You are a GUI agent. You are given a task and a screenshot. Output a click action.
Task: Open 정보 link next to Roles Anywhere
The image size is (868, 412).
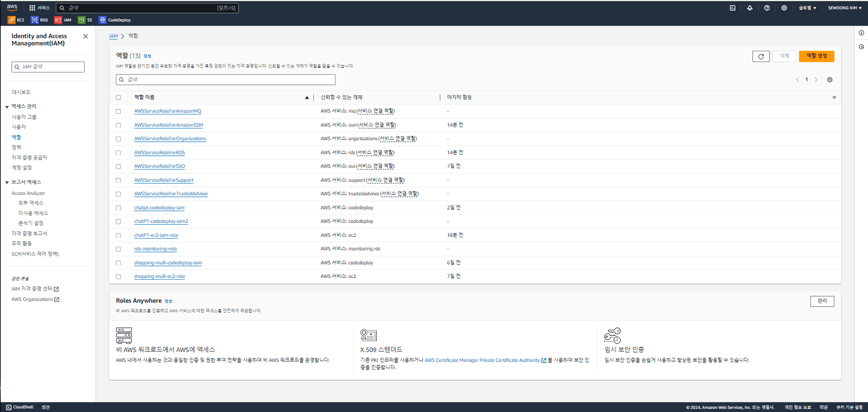click(x=168, y=301)
